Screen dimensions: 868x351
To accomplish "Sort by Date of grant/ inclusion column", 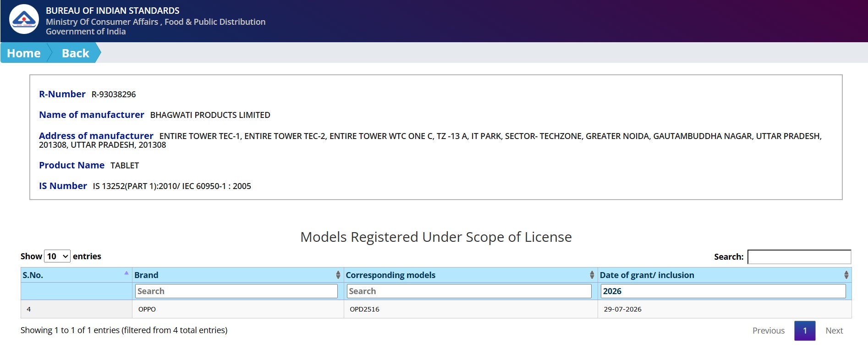I will point(724,275).
